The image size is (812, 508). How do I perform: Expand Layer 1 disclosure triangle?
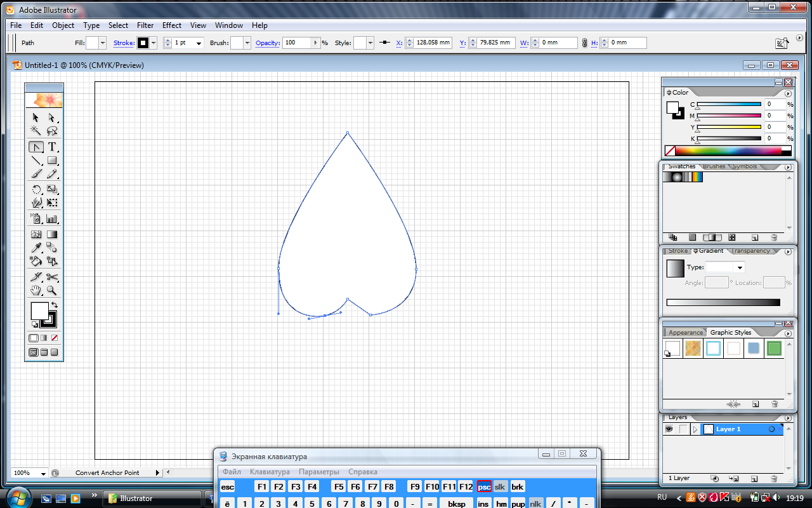pyautogui.click(x=695, y=429)
